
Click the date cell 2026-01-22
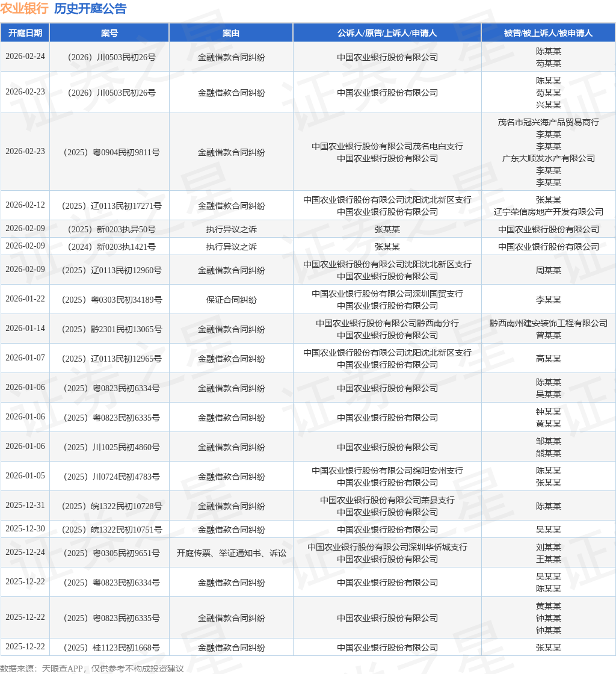[25, 298]
